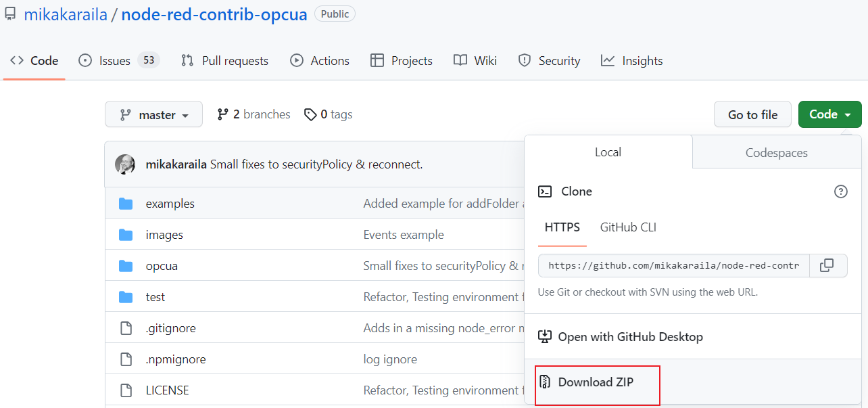Open the mikakaraila owner link
Viewport: 868px width, 408px height.
click(66, 14)
